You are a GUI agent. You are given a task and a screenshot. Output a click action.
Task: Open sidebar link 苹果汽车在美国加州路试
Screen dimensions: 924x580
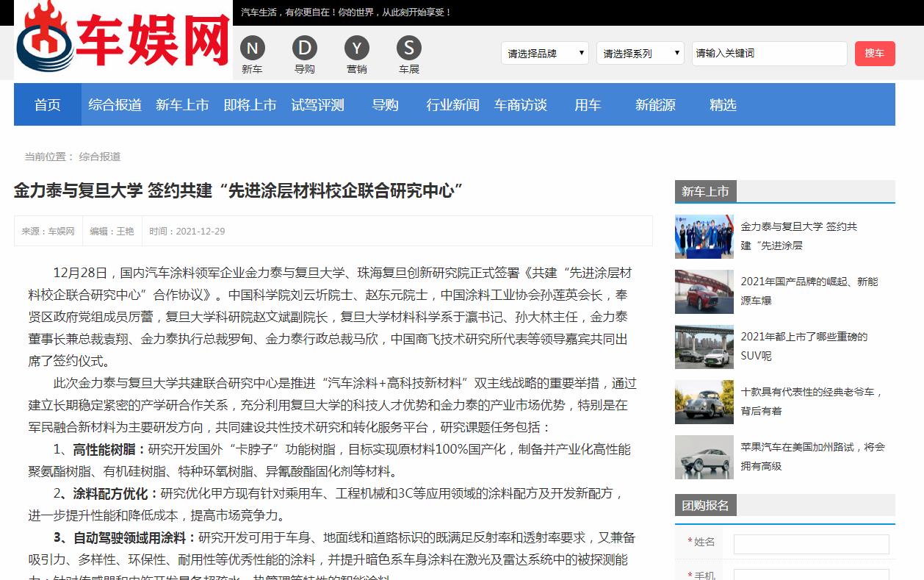(813, 457)
